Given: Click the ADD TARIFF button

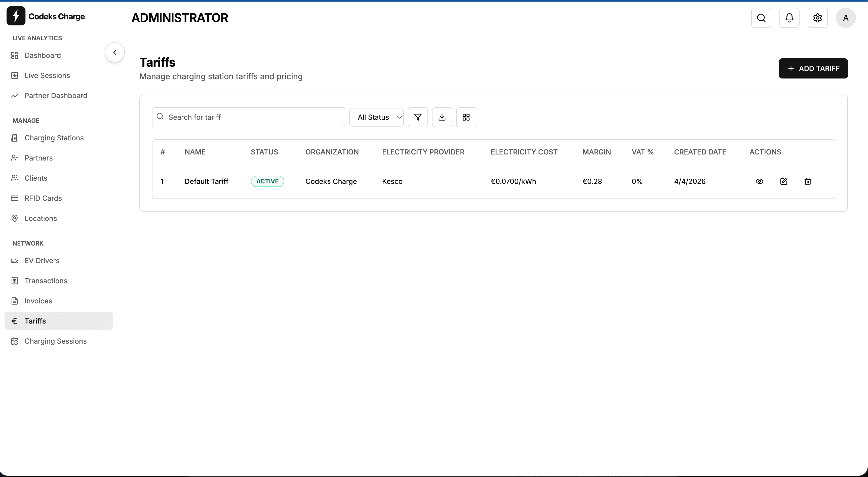Looking at the screenshot, I should click(x=813, y=68).
